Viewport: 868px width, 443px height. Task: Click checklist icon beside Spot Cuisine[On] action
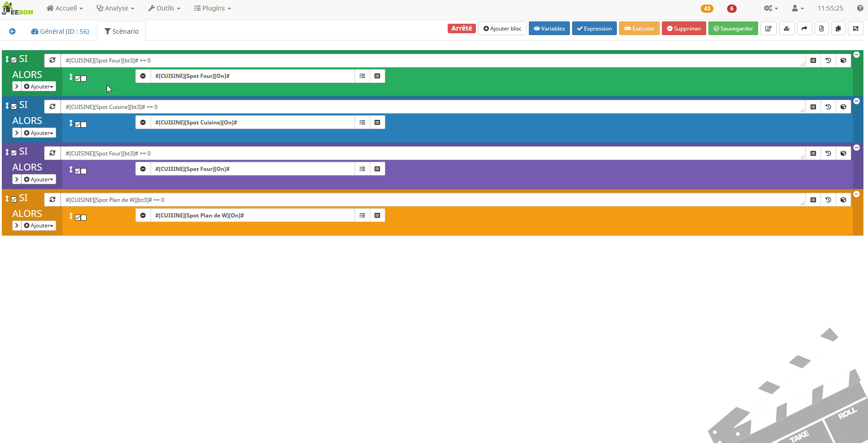pos(362,123)
